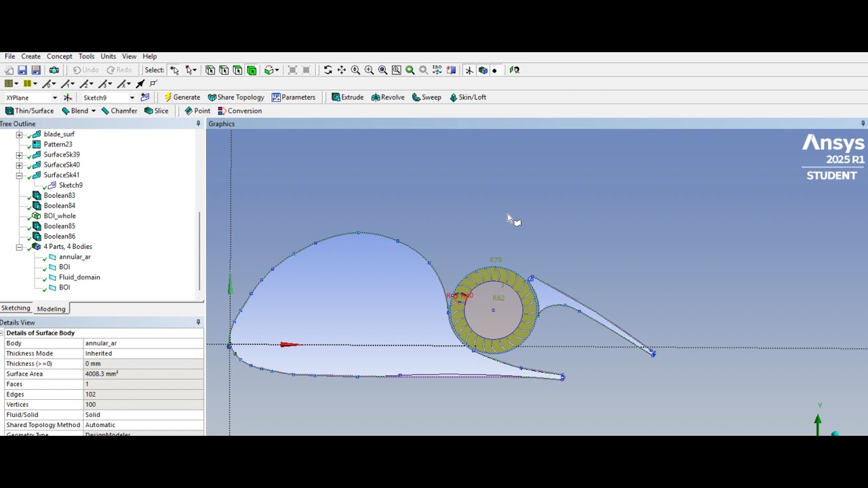Click the New Sketch icon
Image resolution: width=868 pixels, height=488 pixels.
pyautogui.click(x=144, y=97)
